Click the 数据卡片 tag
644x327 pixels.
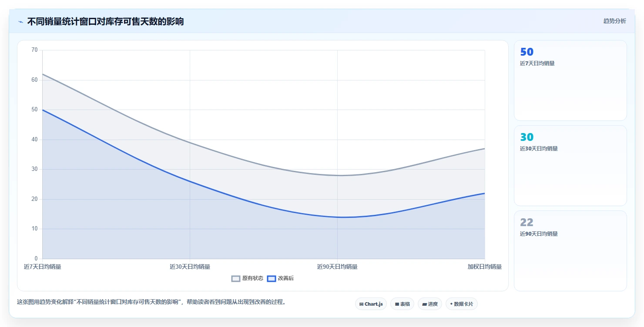pos(461,304)
